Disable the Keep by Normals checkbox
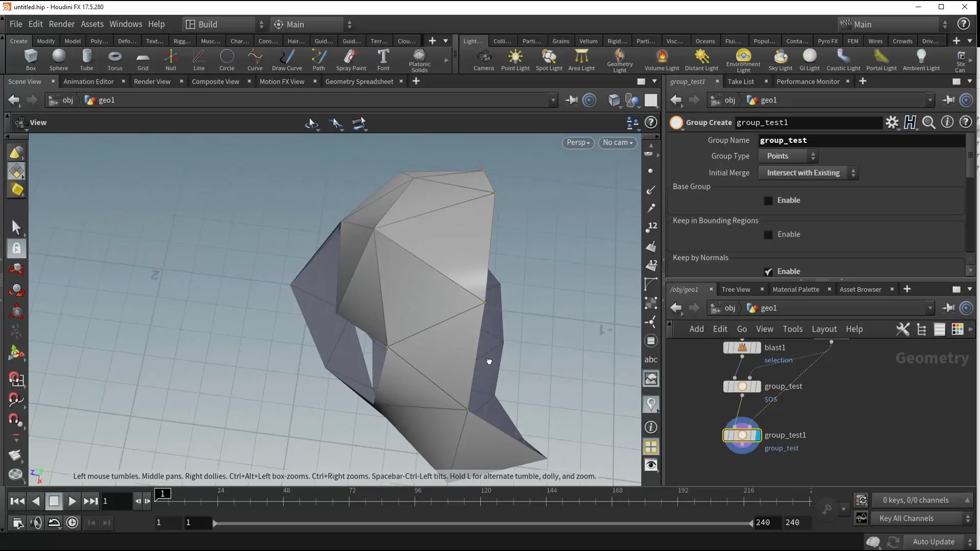 [768, 271]
